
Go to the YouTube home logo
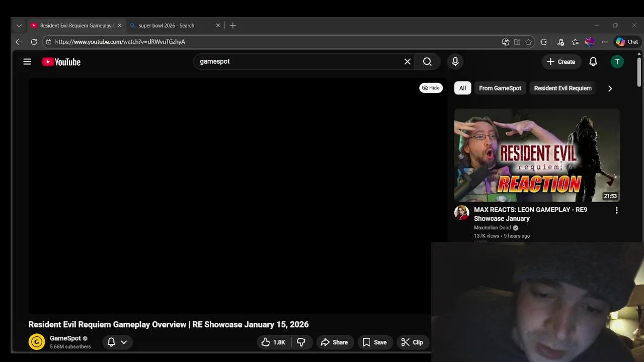61,62
